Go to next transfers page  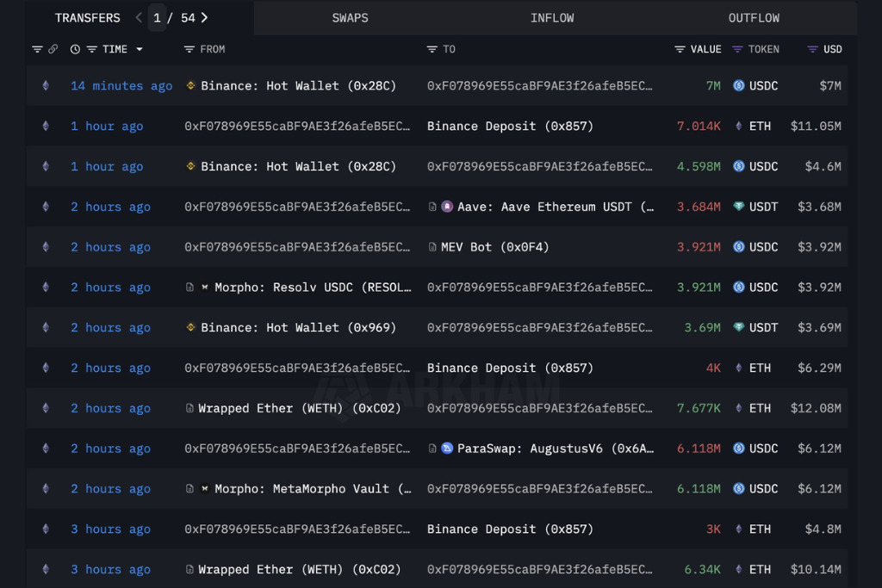tap(205, 18)
